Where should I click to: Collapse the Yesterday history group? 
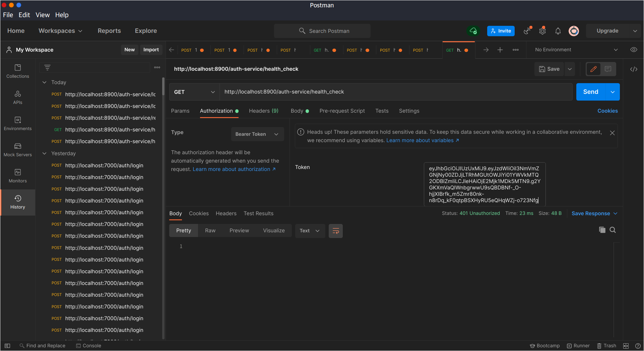coord(44,153)
